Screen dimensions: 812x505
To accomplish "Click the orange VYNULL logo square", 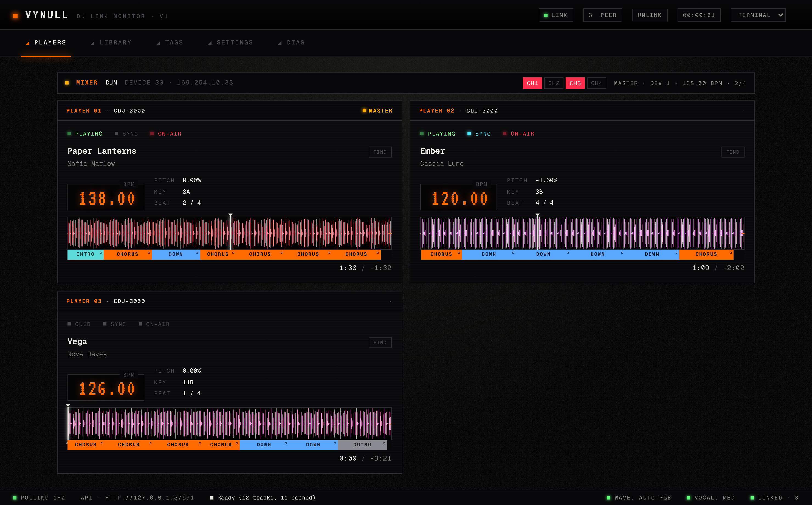I will pyautogui.click(x=15, y=16).
